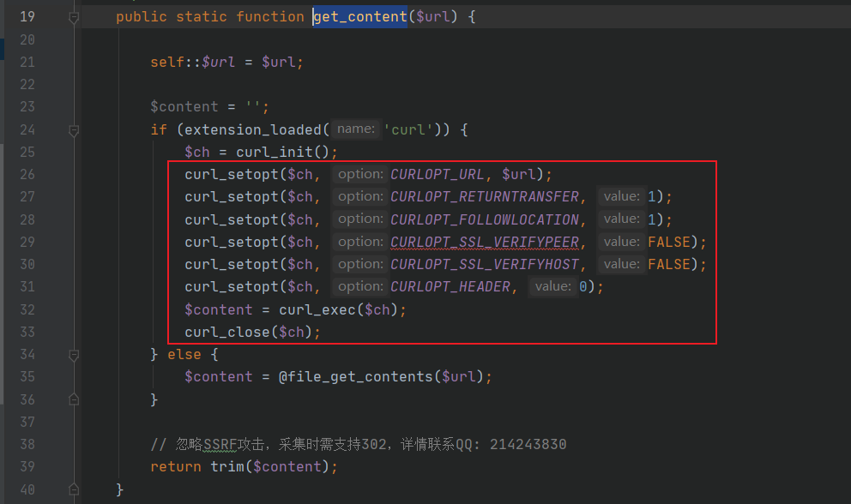This screenshot has width=851, height=504.
Task: Click self::$url on line 21
Action: (193, 62)
